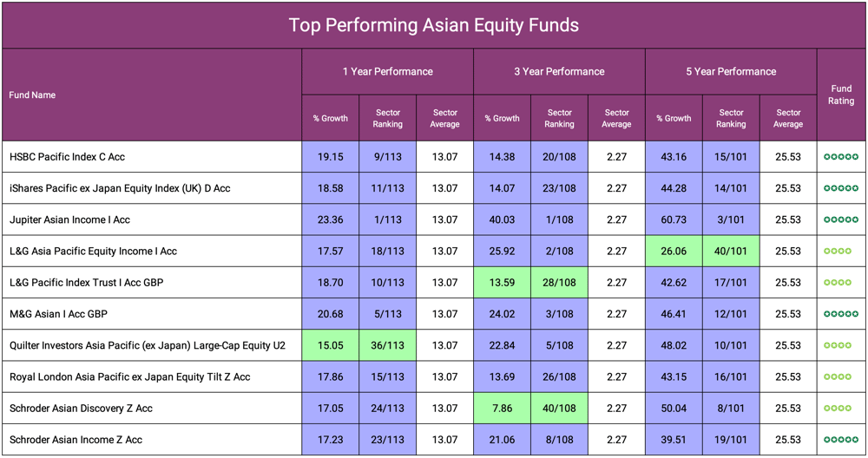Click the Fund Rating column header

[x=841, y=95]
